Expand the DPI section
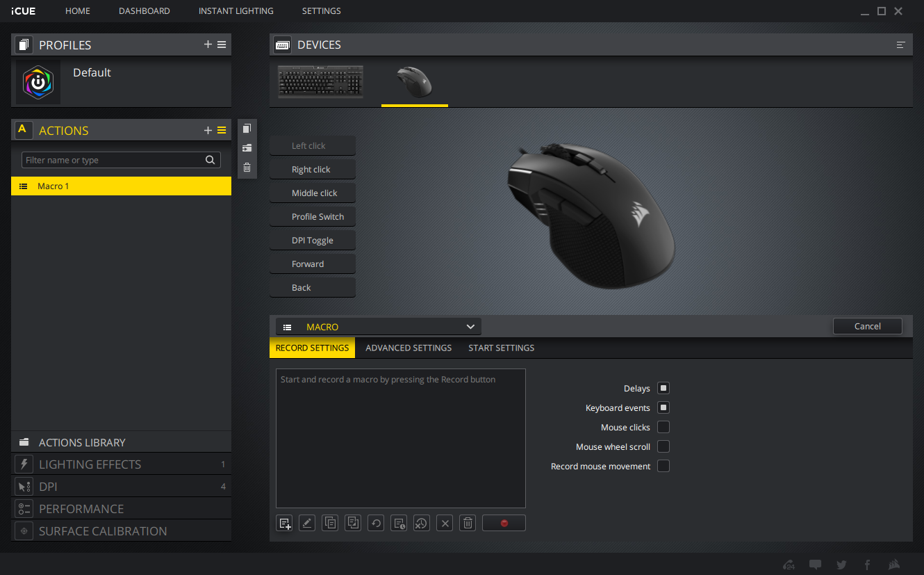The width and height of the screenshot is (924, 575). (x=121, y=487)
